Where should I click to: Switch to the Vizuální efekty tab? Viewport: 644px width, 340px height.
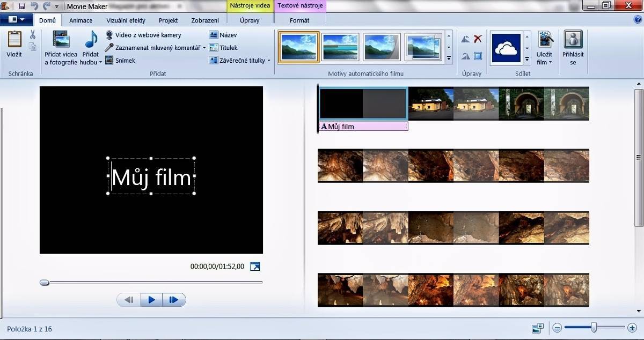click(126, 20)
